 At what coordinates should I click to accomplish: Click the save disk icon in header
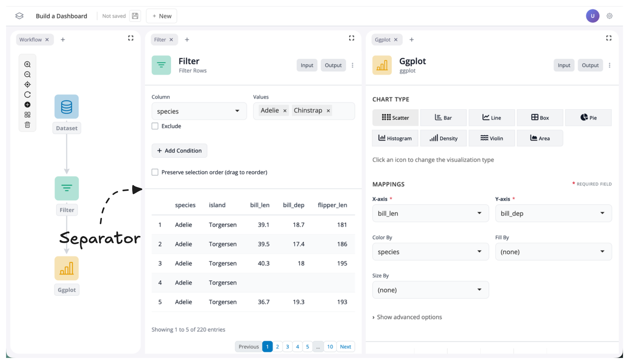[x=135, y=16]
